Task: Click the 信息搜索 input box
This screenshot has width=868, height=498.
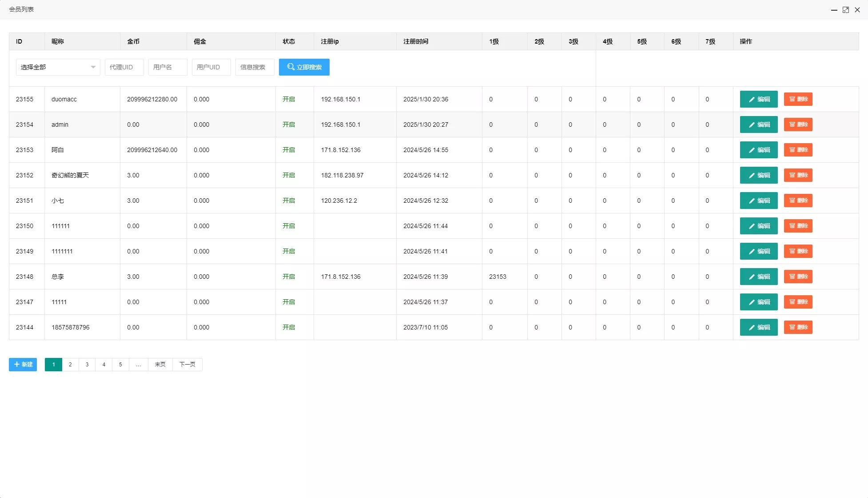Action: click(x=255, y=67)
